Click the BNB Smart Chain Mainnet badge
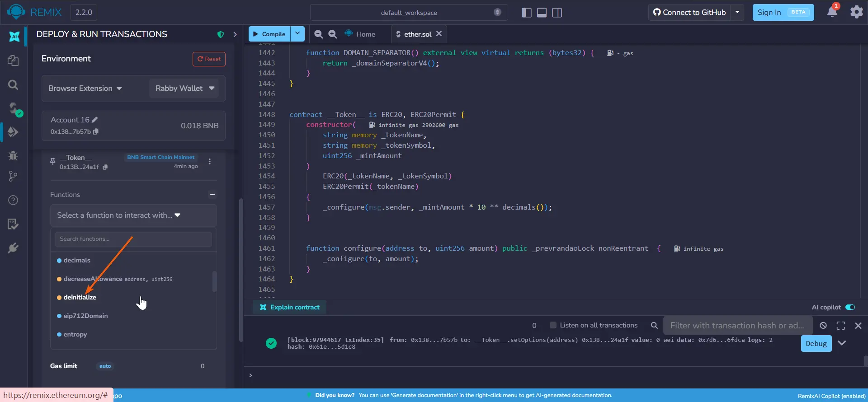This screenshot has width=868, height=402. pyautogui.click(x=160, y=157)
